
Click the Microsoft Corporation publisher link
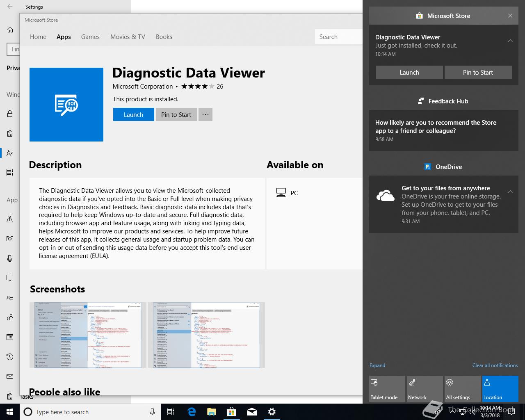[x=143, y=86]
